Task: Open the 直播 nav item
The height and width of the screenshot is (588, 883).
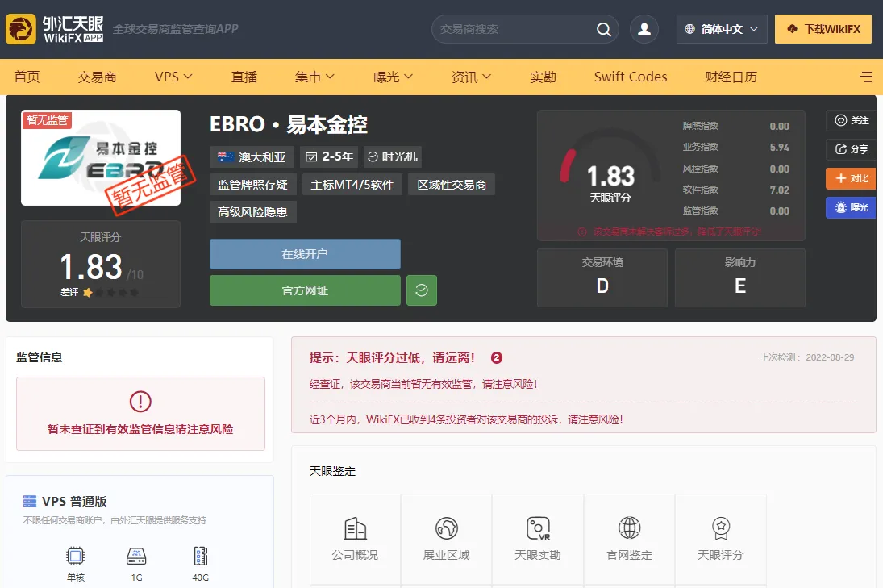Action: 244,77
